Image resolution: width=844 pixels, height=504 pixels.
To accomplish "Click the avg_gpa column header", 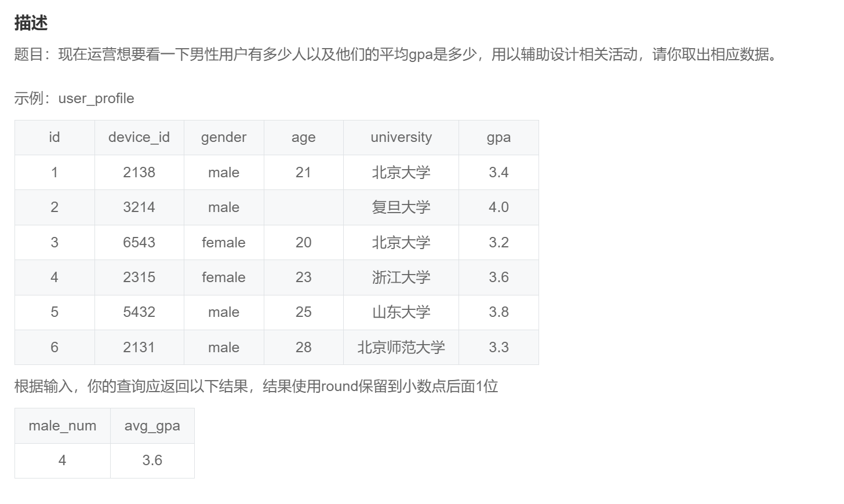I will [152, 425].
